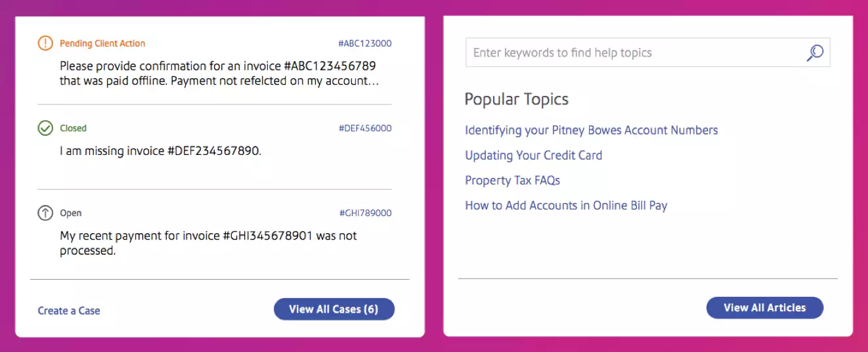
Task: Open case number #ABC123000
Action: 364,43
